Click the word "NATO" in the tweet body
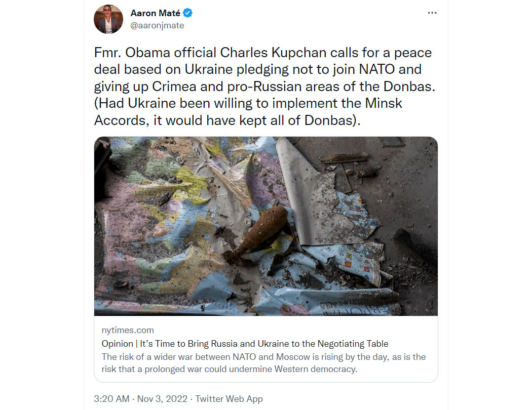Viewport: 532px width, 410px height. [x=376, y=70]
